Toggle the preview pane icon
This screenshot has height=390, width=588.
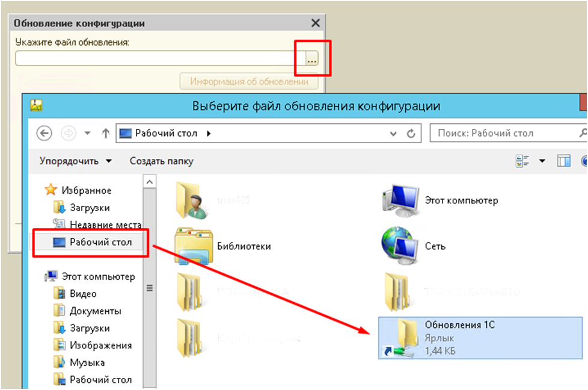563,161
